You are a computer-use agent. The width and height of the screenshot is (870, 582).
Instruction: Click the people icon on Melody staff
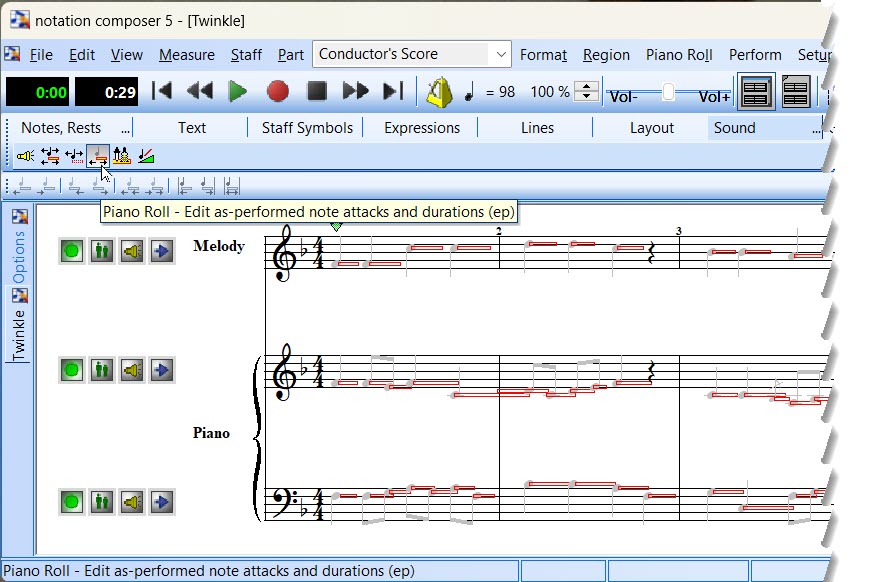(101, 251)
